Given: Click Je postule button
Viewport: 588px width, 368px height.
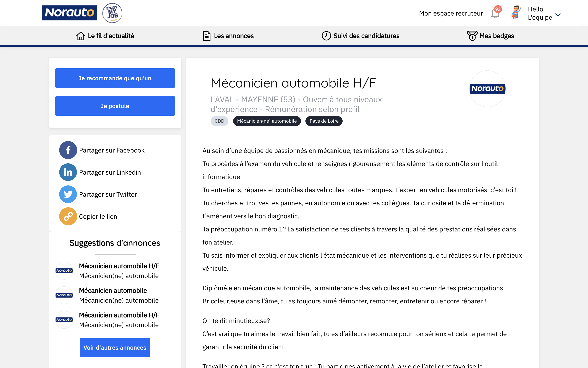Looking at the screenshot, I should tap(115, 106).
